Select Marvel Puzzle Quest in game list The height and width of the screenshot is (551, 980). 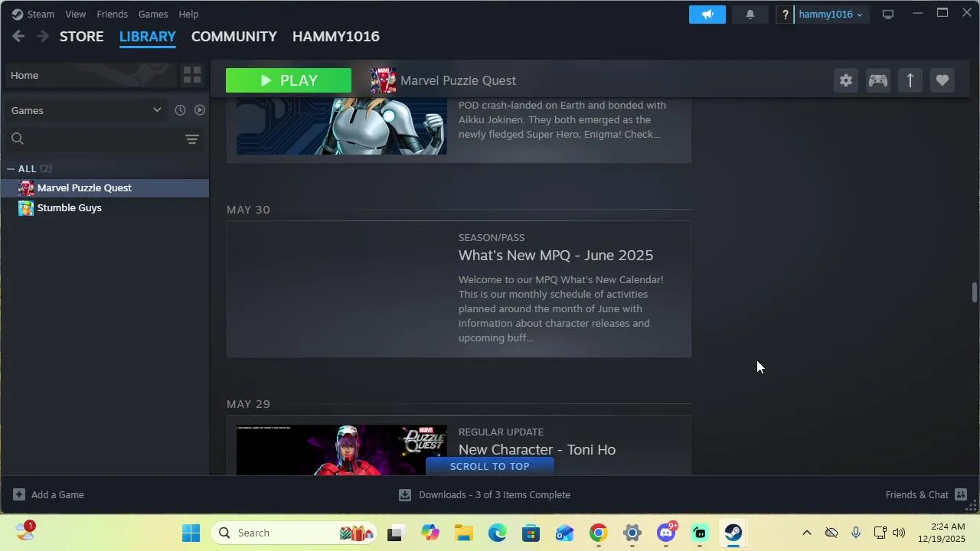(x=105, y=187)
